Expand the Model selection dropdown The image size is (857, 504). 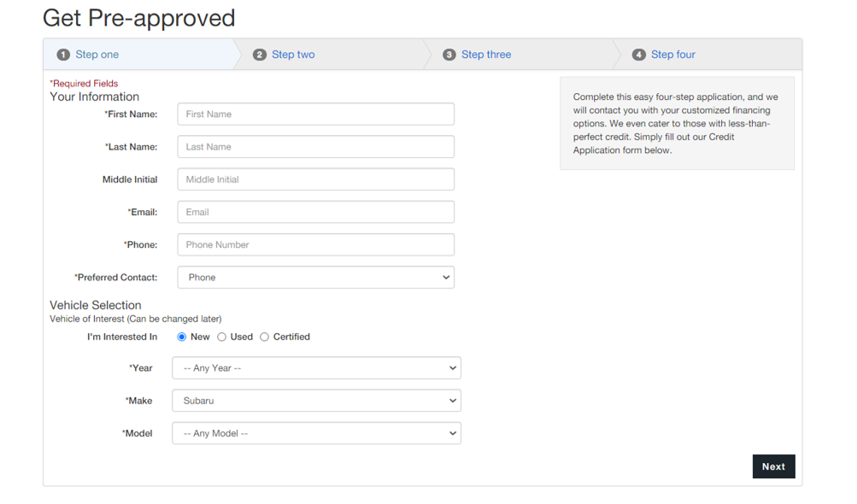[x=316, y=433]
